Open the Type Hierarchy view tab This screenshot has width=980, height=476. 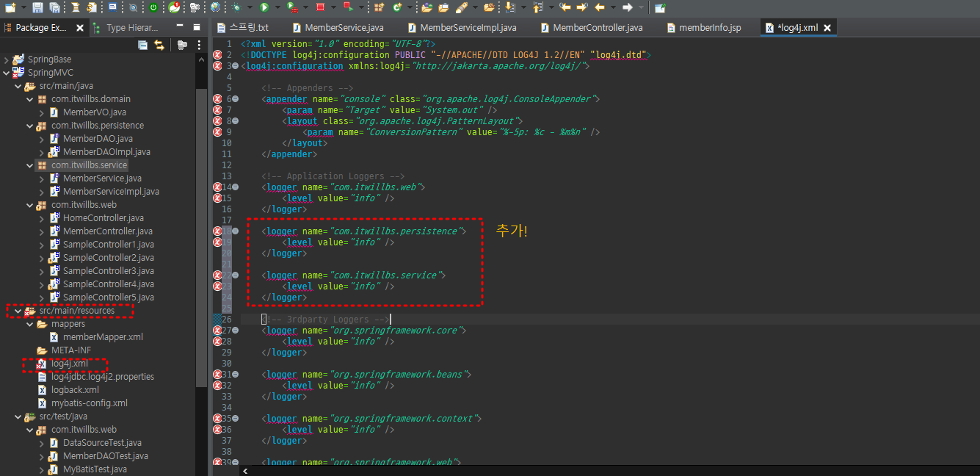click(x=126, y=28)
